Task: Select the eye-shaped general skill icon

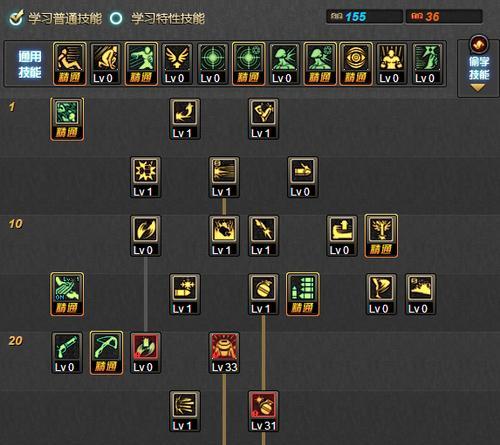Action: tap(356, 64)
